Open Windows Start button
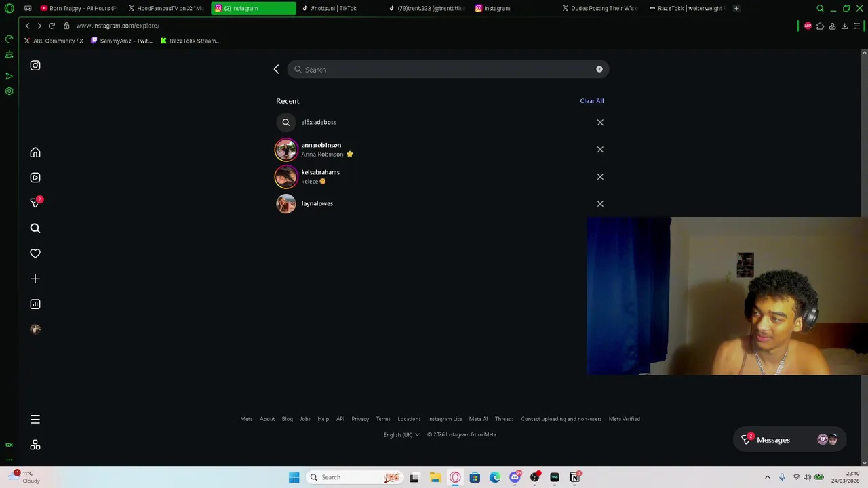 tap(294, 477)
